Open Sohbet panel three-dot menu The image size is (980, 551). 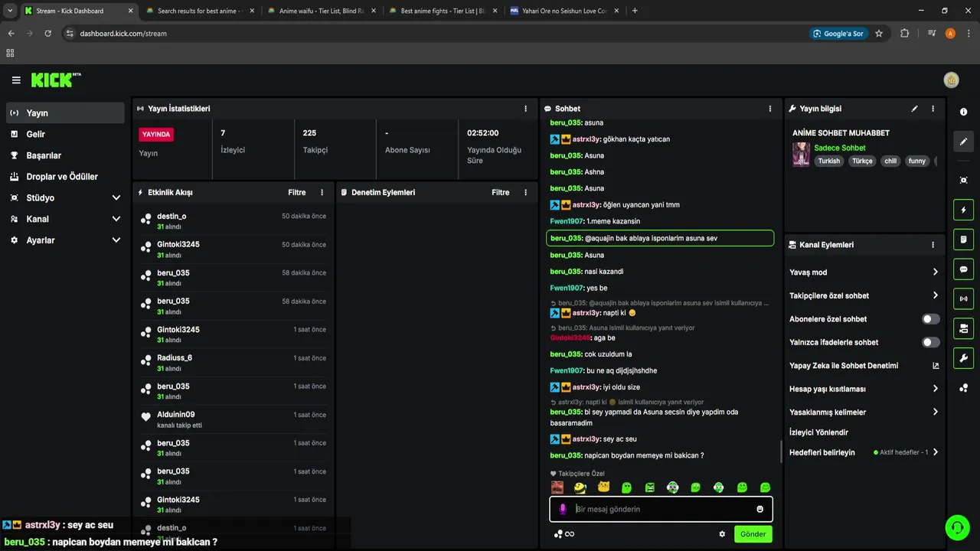[x=770, y=109]
